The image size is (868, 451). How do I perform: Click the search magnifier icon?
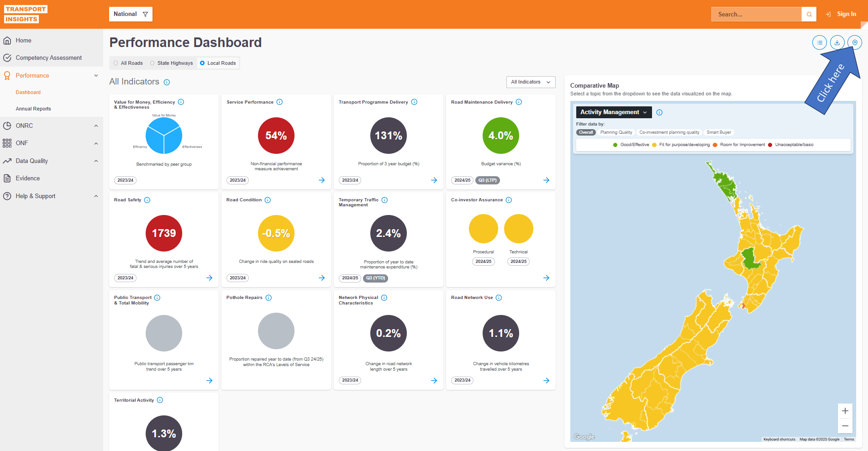[x=809, y=14]
